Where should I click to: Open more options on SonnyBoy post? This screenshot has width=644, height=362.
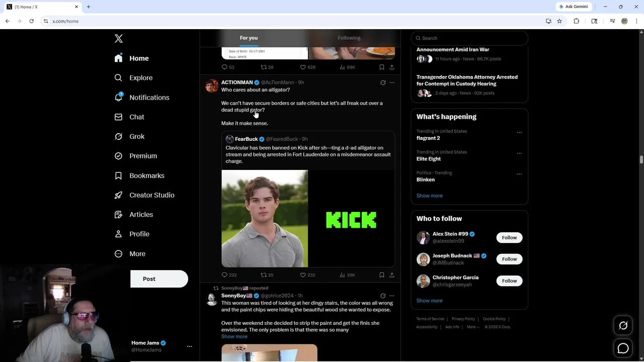pyautogui.click(x=392, y=296)
